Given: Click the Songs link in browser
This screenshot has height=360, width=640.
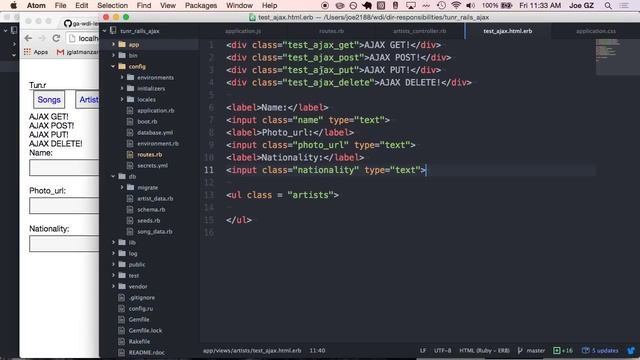Looking at the screenshot, I should pos(49,100).
